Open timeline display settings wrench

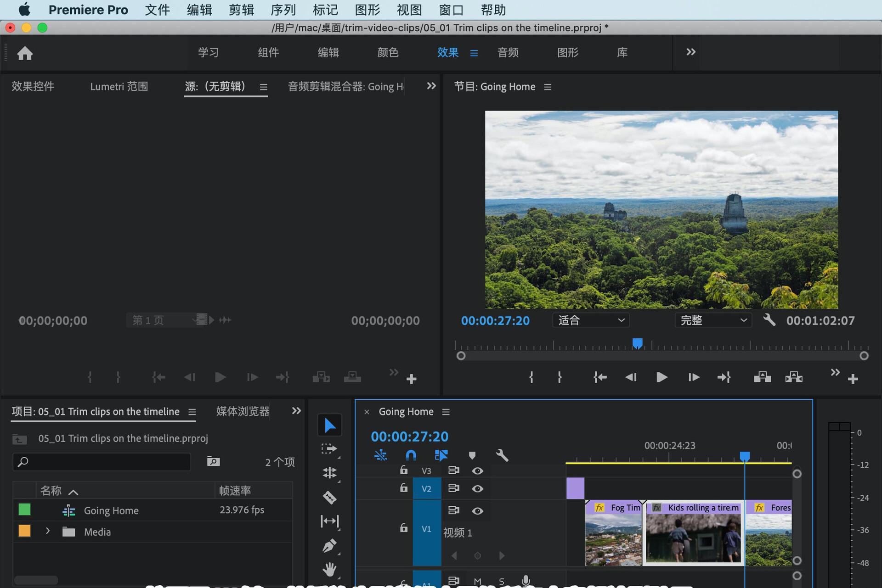(502, 455)
